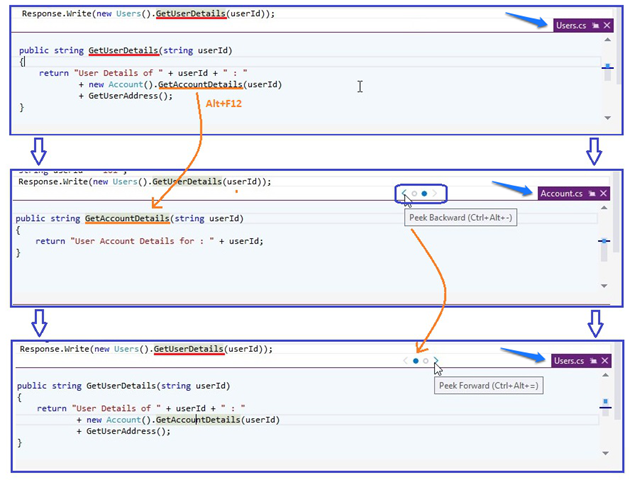Open the Users.cs tab in the top peek window
The height and width of the screenshot is (480, 635).
(571, 26)
